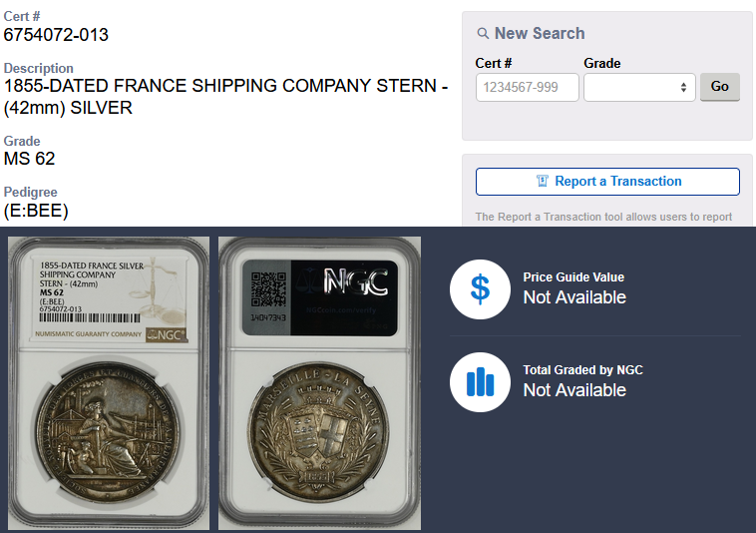756x533 pixels.
Task: Click the NGC hologram logo on reverse slab
Action: click(355, 281)
